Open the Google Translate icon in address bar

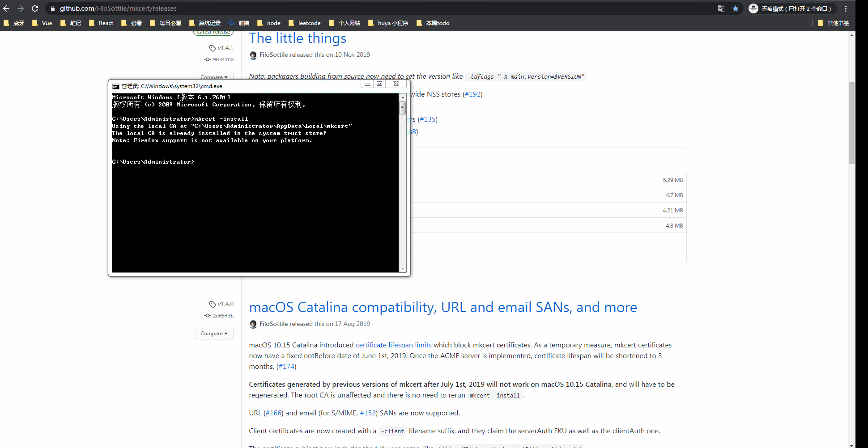point(720,8)
